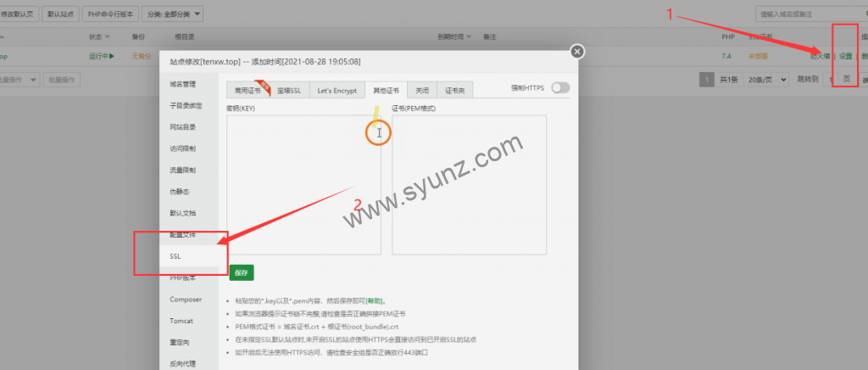Select the 其他证书 tab
Image resolution: width=868 pixels, height=370 pixels.
pyautogui.click(x=387, y=90)
